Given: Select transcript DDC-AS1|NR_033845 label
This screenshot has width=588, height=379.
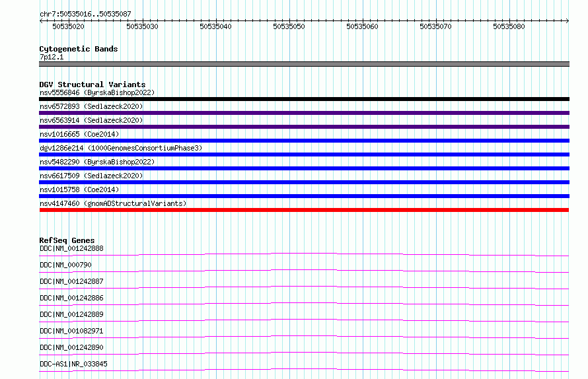Looking at the screenshot, I should coord(73,364).
